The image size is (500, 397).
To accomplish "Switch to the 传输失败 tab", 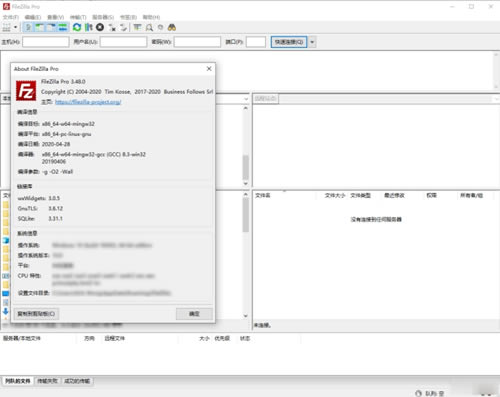I will coord(47,381).
